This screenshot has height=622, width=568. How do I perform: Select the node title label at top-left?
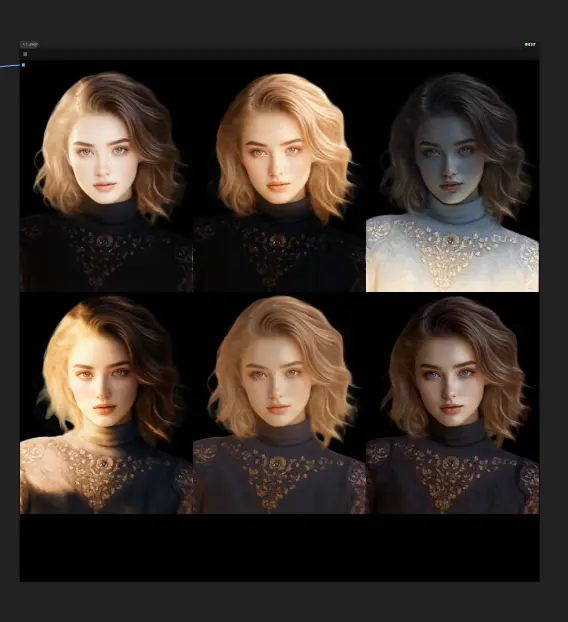point(30,45)
